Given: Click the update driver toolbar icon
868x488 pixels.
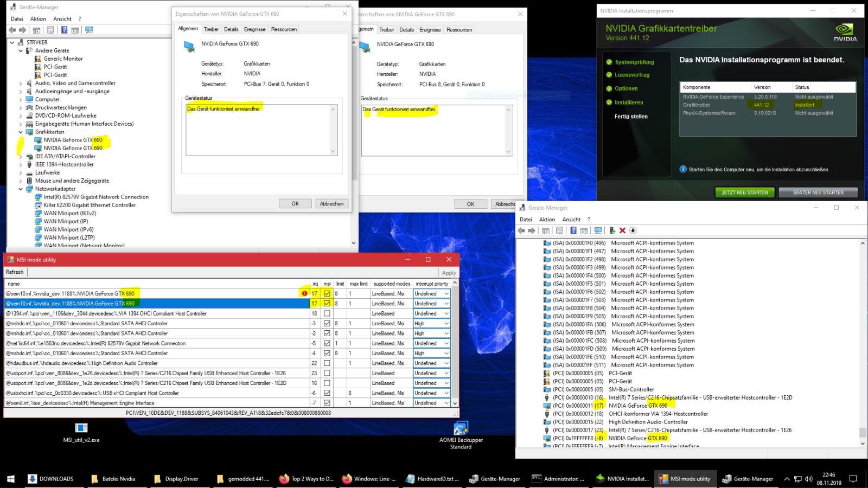Looking at the screenshot, I should tap(612, 230).
